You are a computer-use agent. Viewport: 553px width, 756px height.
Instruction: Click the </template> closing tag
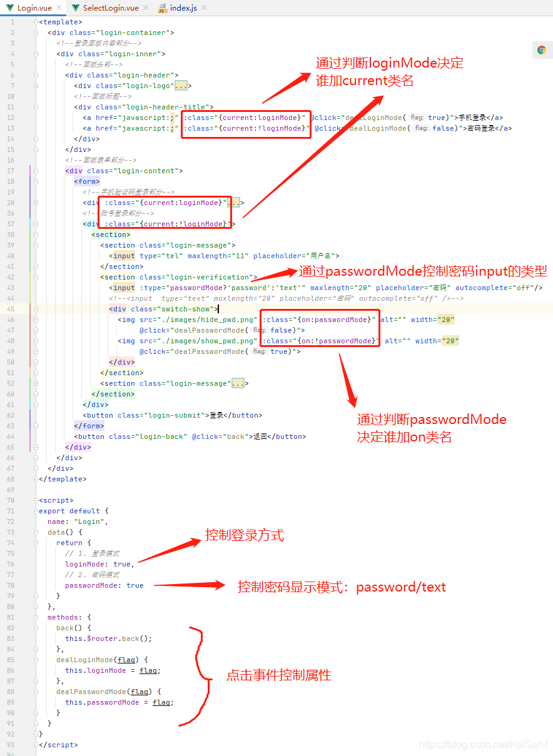point(63,479)
